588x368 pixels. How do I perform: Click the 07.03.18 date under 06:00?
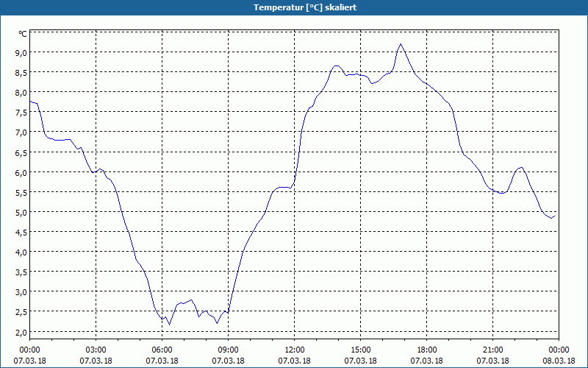[162, 361]
